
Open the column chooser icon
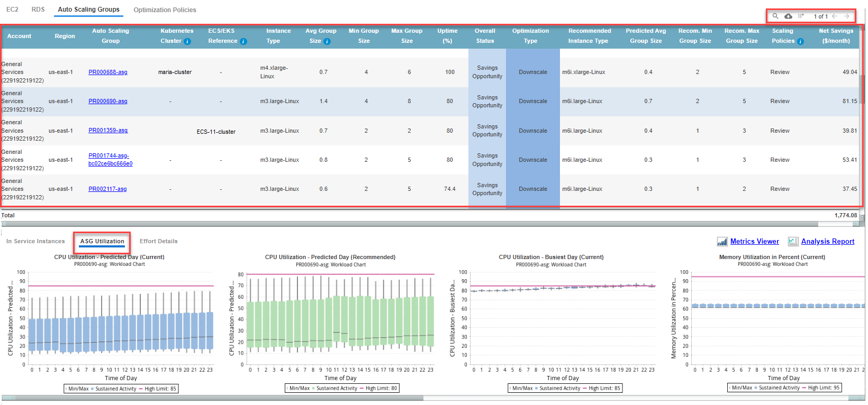(801, 16)
